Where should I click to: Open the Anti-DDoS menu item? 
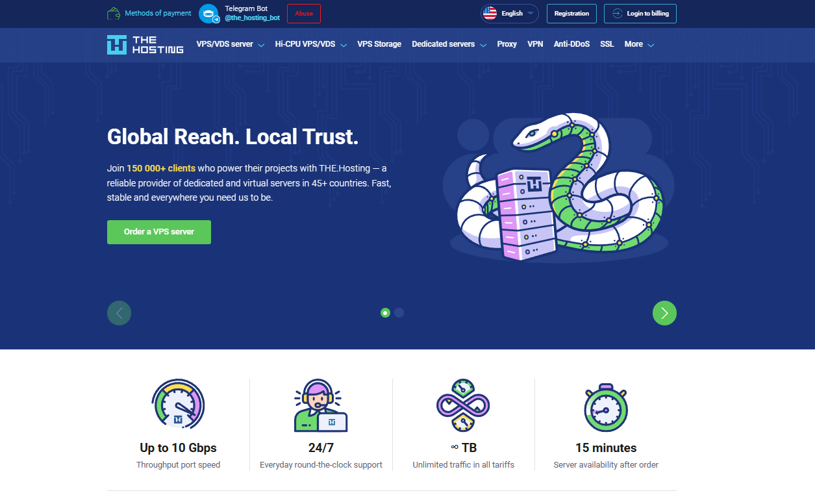click(x=571, y=44)
